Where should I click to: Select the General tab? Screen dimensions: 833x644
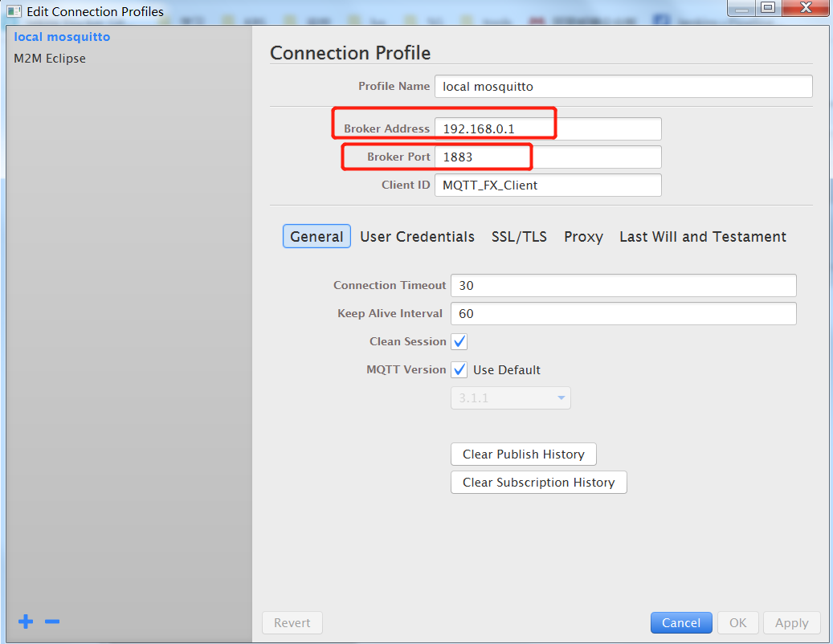[x=316, y=237]
